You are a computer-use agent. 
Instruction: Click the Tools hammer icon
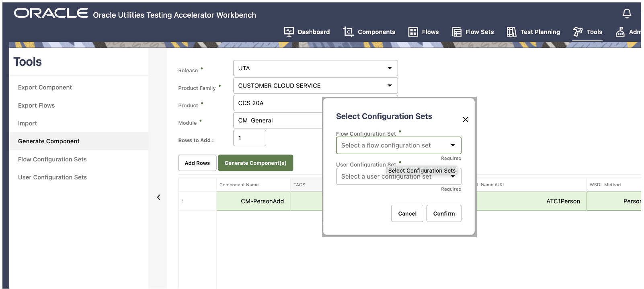578,32
